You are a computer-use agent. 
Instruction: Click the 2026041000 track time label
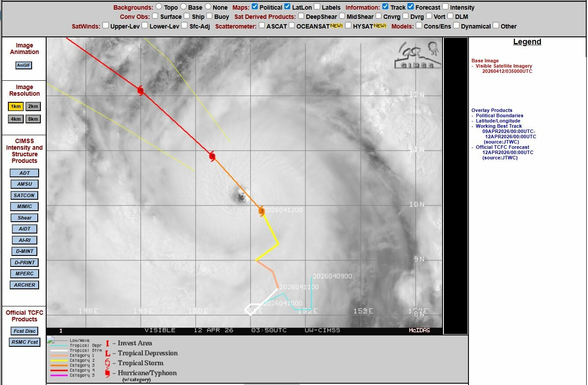pos(283,303)
